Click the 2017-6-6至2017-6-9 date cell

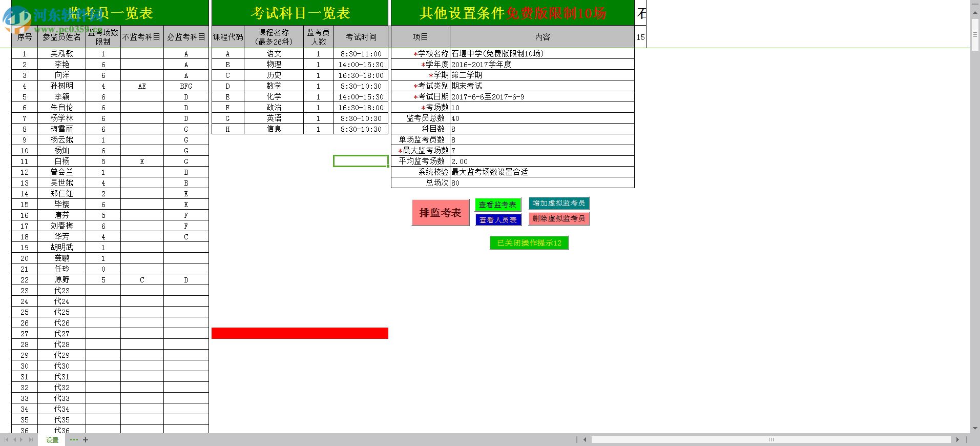[x=542, y=96]
